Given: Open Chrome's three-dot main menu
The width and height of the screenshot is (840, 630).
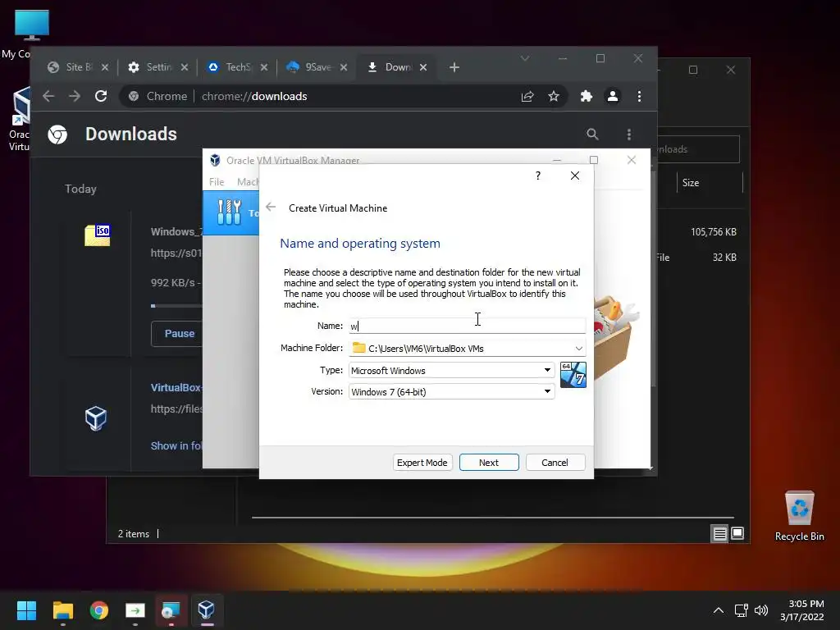Looking at the screenshot, I should 639,97.
